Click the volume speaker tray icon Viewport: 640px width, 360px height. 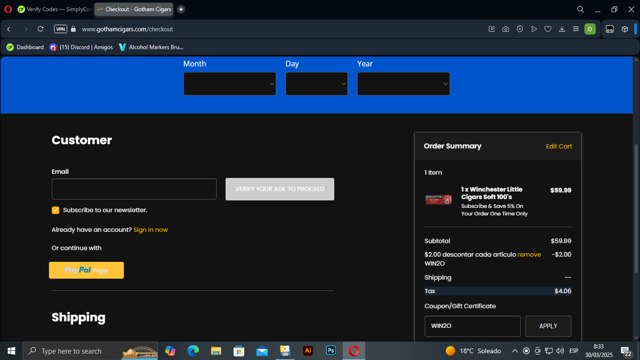coord(560,351)
